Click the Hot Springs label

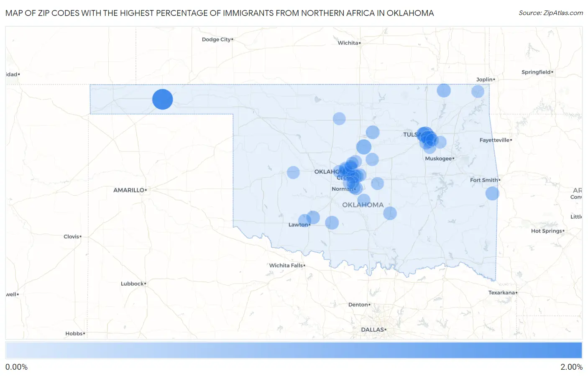click(546, 231)
